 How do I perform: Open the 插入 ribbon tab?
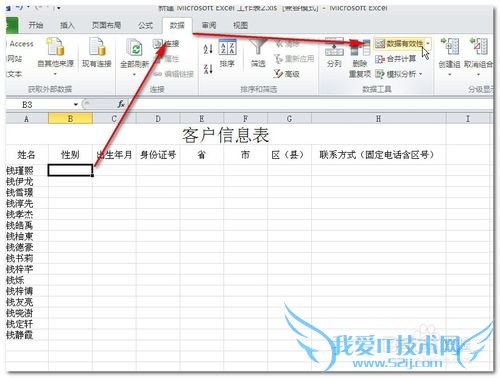(x=67, y=25)
